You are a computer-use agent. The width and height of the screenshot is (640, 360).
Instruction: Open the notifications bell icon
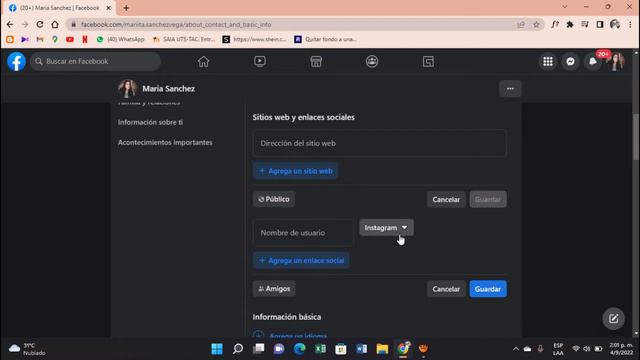point(593,62)
